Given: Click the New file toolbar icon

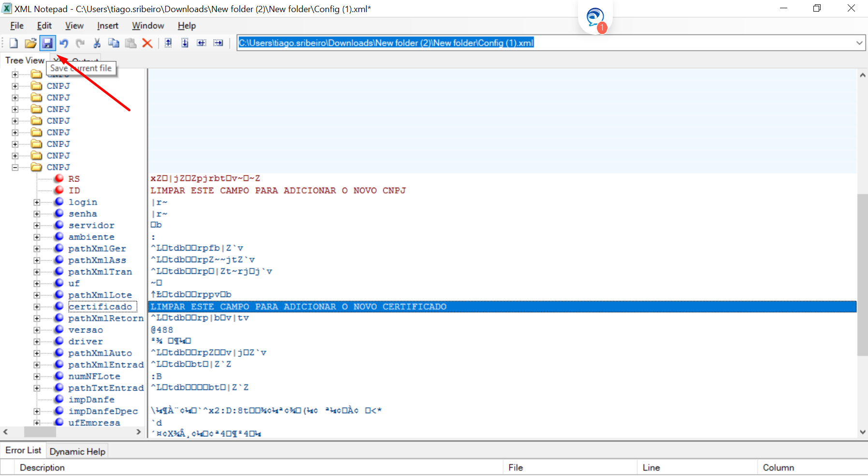Looking at the screenshot, I should [14, 43].
